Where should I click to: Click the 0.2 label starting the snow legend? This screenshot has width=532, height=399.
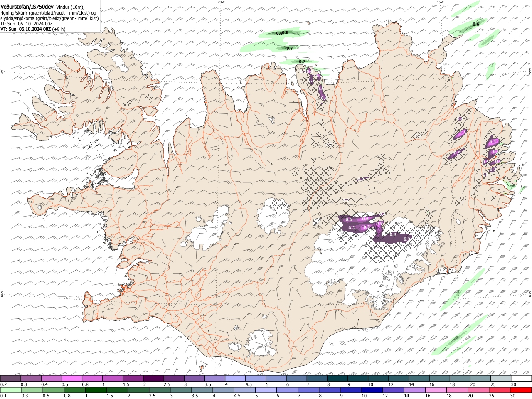pyautogui.click(x=3, y=384)
